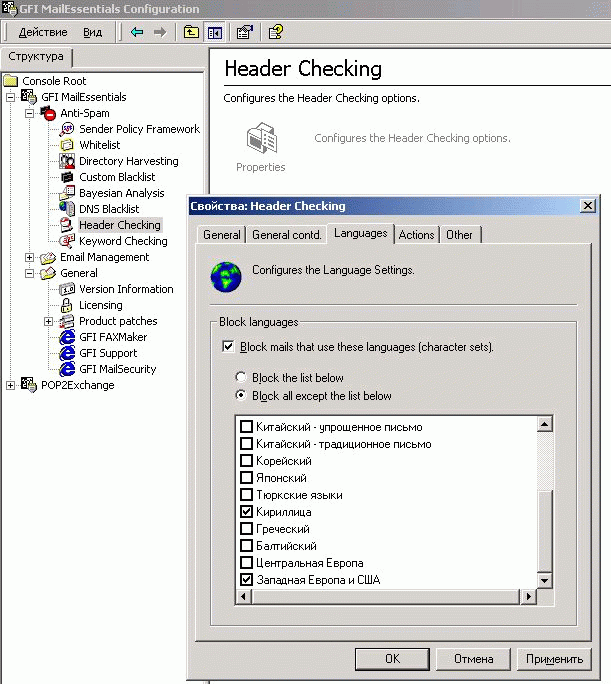611x684 pixels.
Task: Click the Properties toolbar icon
Action: [244, 32]
